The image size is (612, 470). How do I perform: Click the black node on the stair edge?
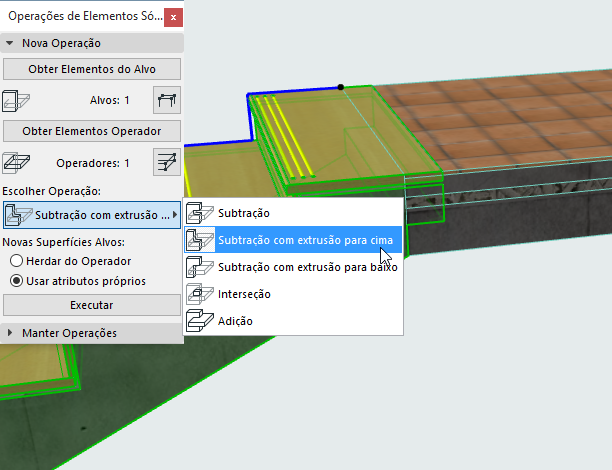pyautogui.click(x=341, y=87)
